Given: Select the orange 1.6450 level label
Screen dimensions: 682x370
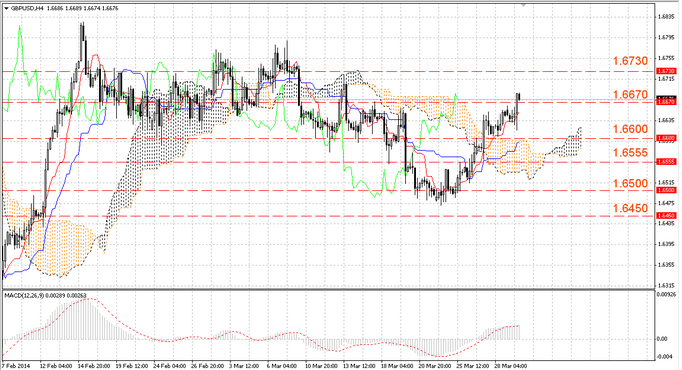Looking at the screenshot, I should tap(630, 208).
